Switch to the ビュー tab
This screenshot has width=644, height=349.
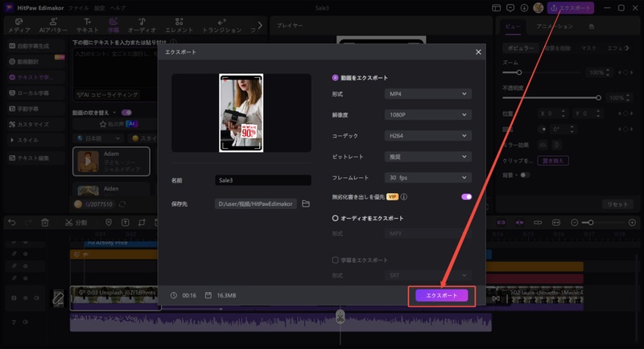(513, 27)
